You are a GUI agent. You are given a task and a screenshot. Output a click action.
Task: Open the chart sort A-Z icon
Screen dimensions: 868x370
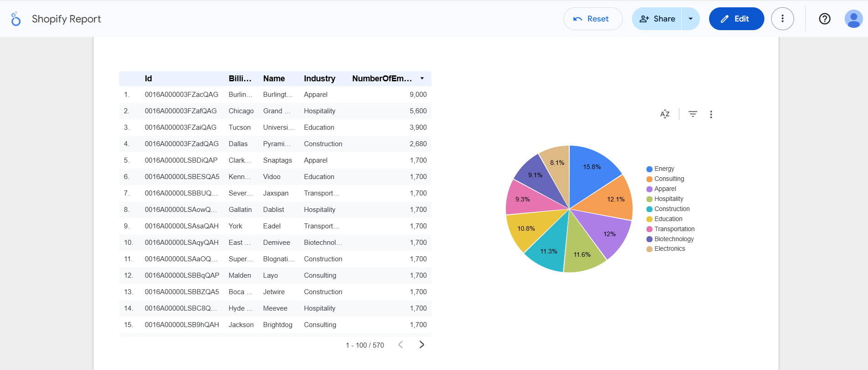tap(665, 114)
